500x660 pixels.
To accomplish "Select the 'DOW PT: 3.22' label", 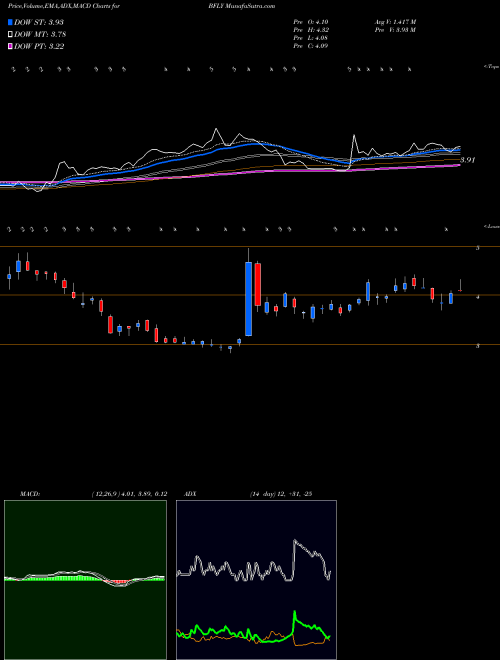I will point(39,46).
